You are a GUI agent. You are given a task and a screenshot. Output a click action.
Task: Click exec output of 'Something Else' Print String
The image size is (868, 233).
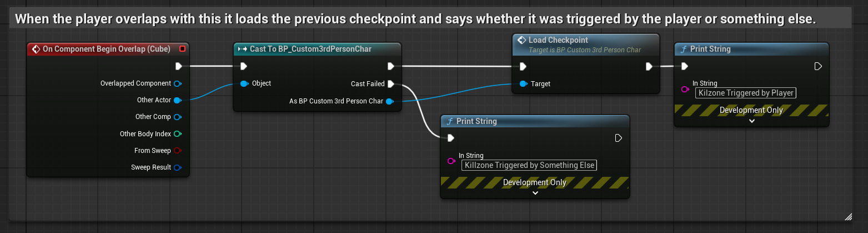(x=619, y=138)
